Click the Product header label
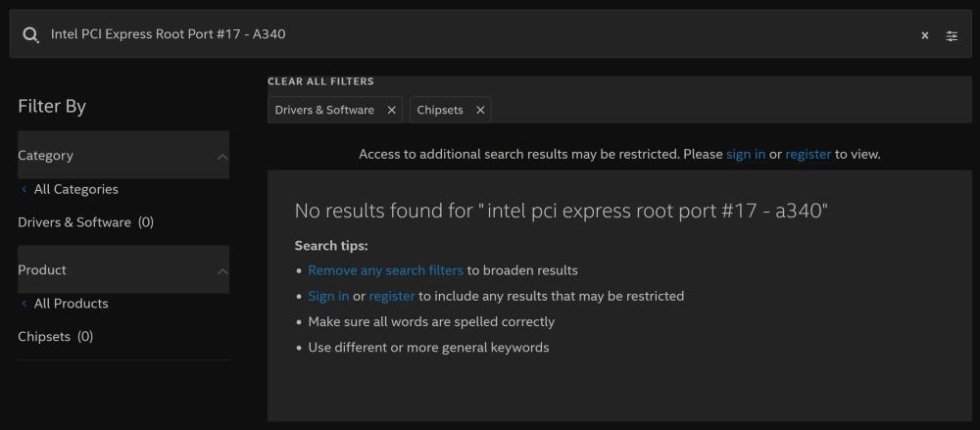 point(42,270)
